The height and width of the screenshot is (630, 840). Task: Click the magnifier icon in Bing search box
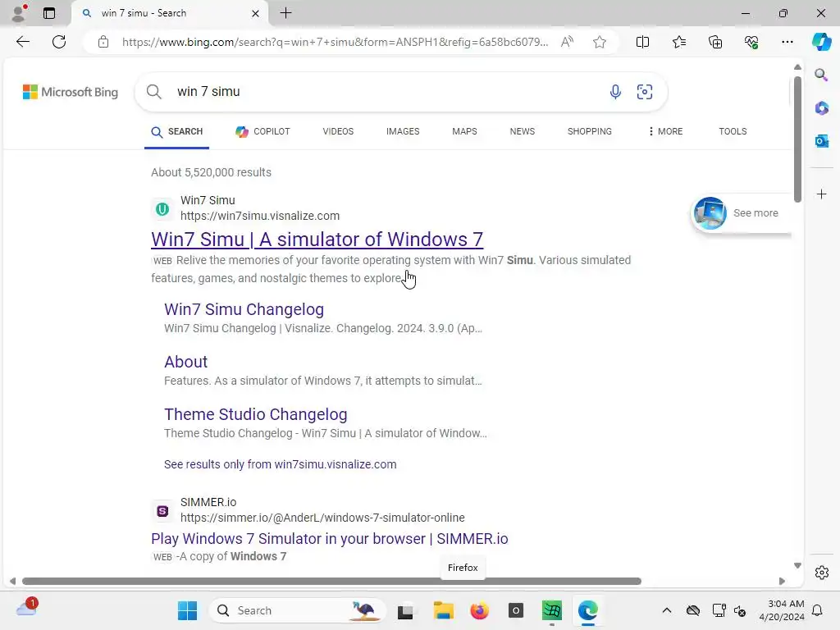point(153,92)
